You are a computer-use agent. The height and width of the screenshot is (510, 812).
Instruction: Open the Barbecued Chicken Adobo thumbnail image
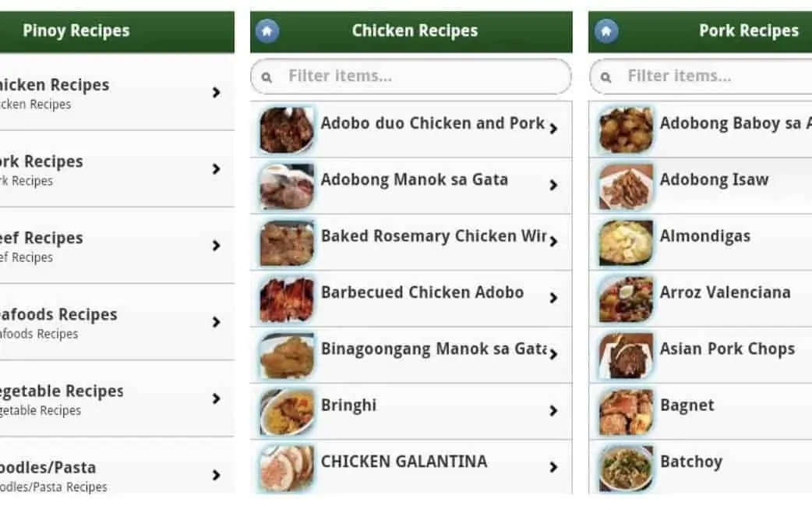287,299
